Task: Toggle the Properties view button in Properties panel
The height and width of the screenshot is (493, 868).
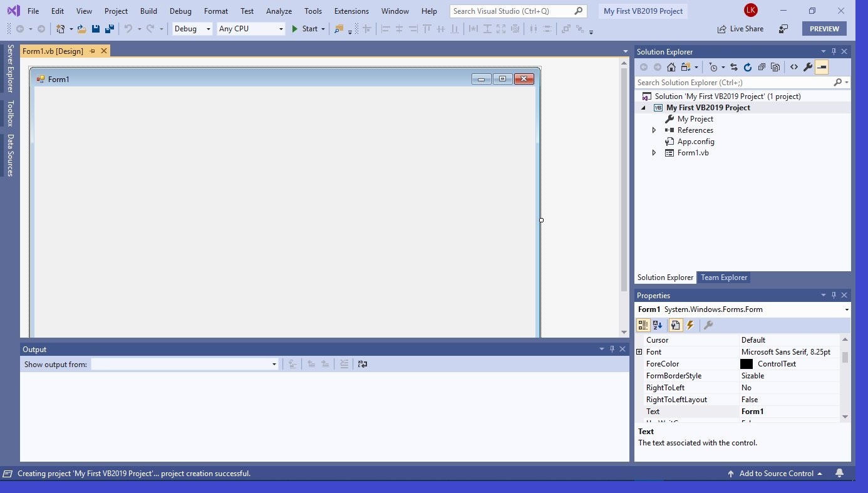Action: click(675, 325)
